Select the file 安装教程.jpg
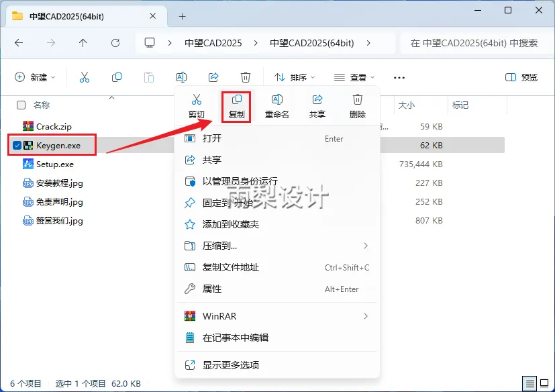The image size is (555, 392). (60, 183)
